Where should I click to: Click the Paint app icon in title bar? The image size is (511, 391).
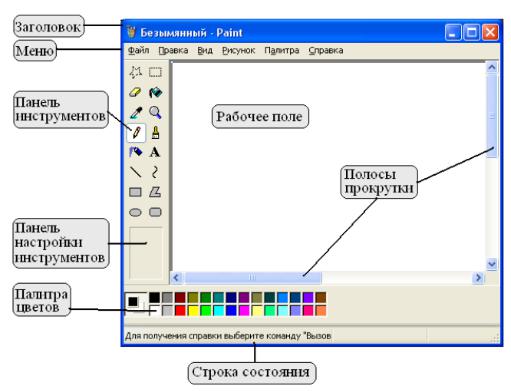(131, 32)
